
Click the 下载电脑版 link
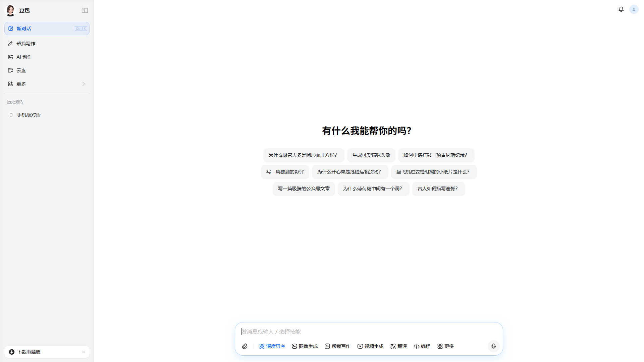tap(29, 352)
